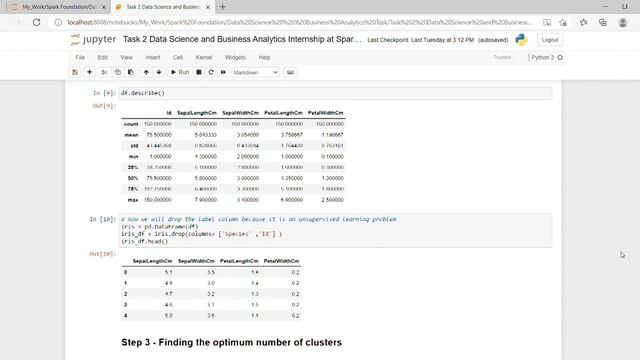View site information icon in address bar
Screen dimensions: 640x360
58,22
